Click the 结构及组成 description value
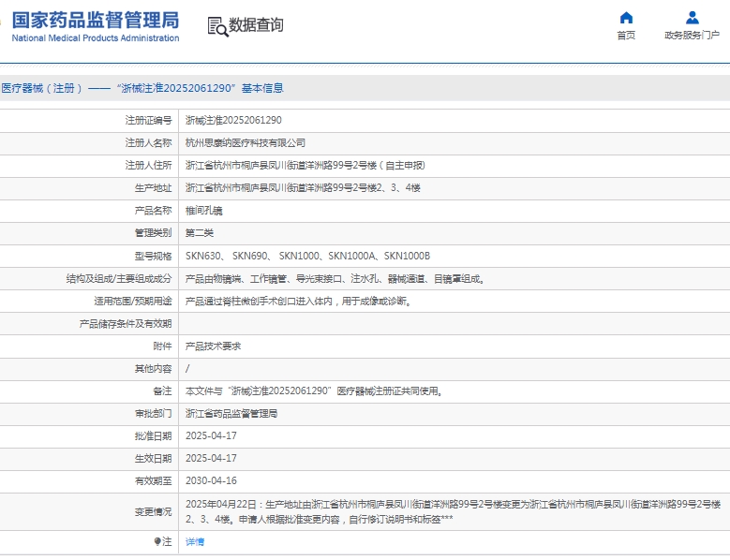The width and height of the screenshot is (730, 560). pyautogui.click(x=335, y=279)
